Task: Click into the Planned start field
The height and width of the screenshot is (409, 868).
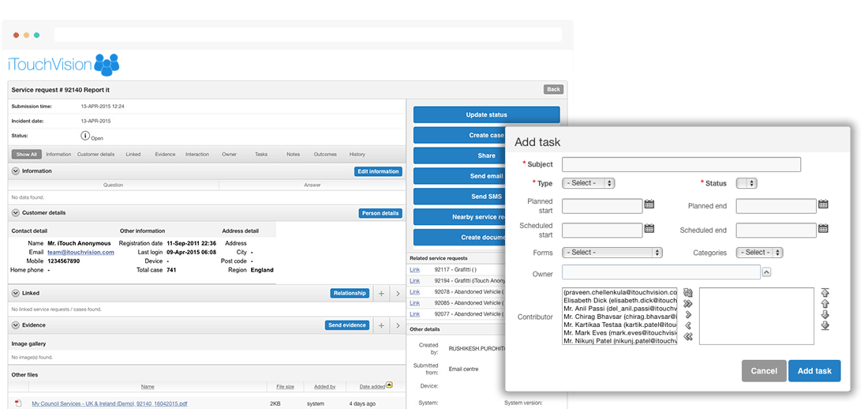Action: click(602, 206)
